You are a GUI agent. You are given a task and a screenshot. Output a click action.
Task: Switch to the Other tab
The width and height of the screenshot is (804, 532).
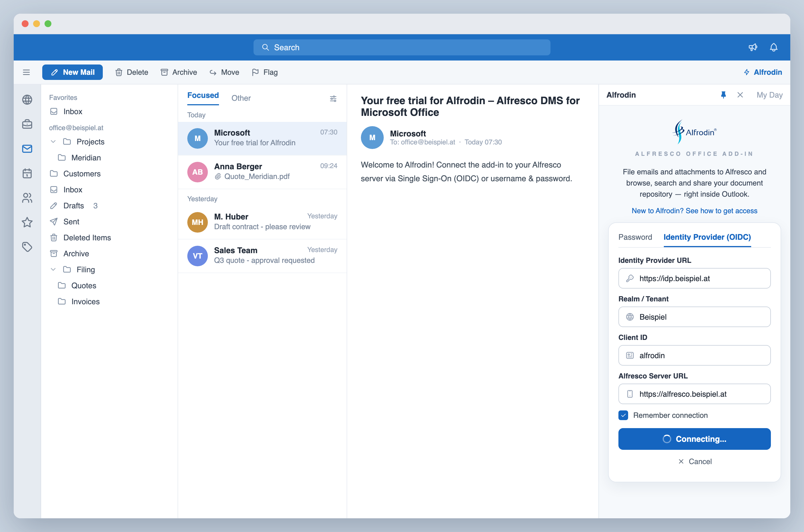click(x=241, y=98)
